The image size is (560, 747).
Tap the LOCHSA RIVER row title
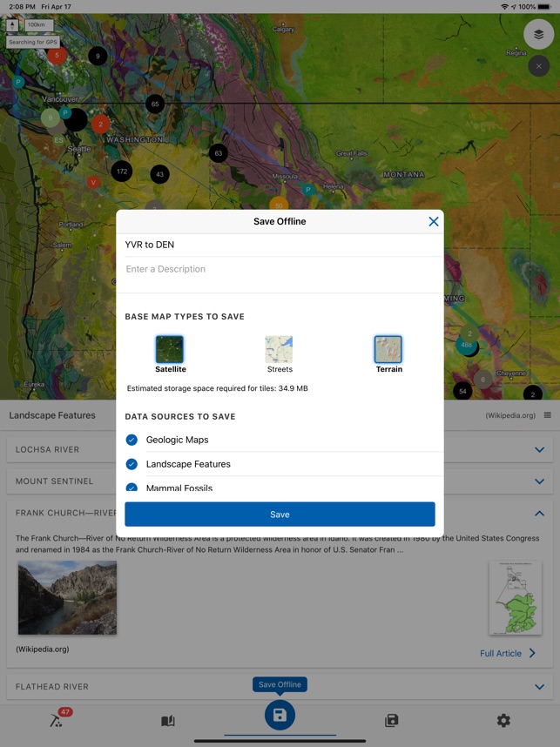[x=47, y=450]
